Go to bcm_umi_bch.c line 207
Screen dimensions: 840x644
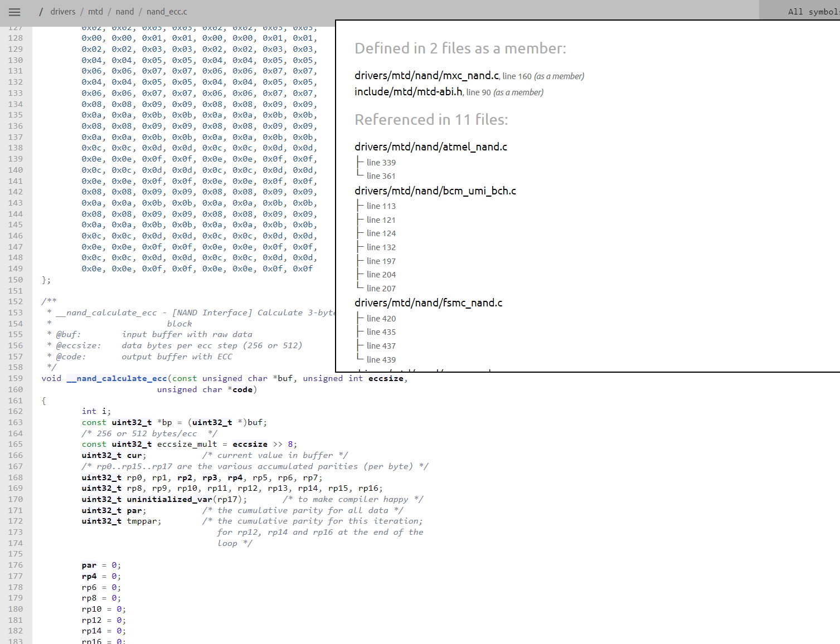pyautogui.click(x=381, y=289)
